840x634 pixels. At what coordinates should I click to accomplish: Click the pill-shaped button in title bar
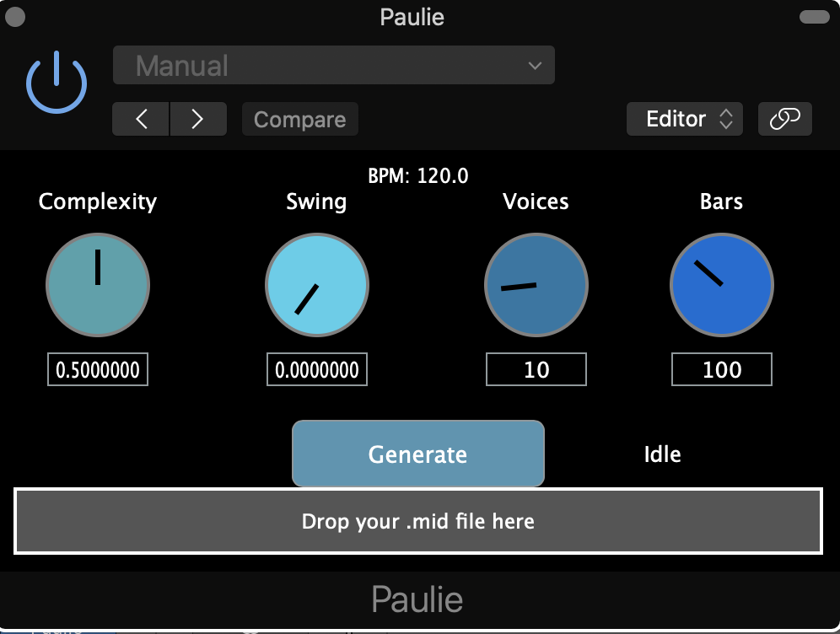click(814, 17)
